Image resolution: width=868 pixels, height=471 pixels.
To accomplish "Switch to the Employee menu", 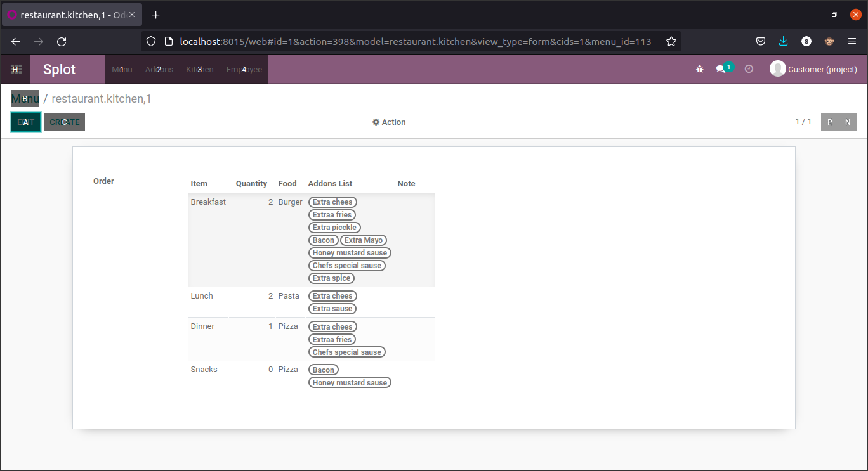I will [244, 69].
